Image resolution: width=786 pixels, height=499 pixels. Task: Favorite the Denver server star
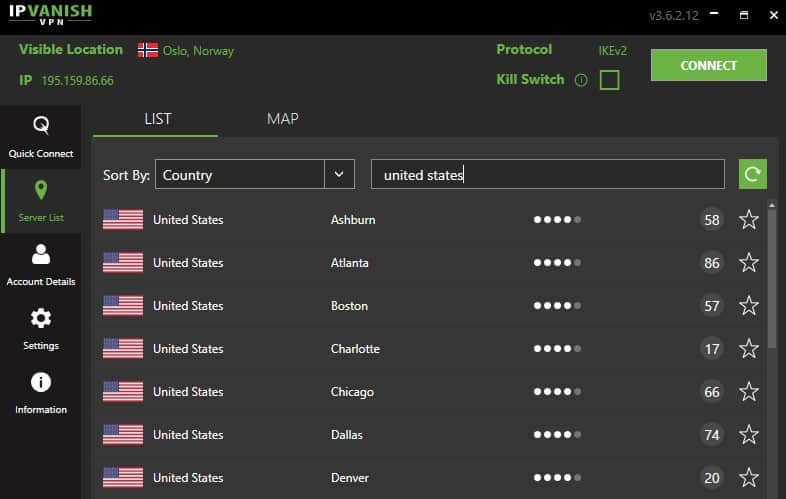(748, 478)
